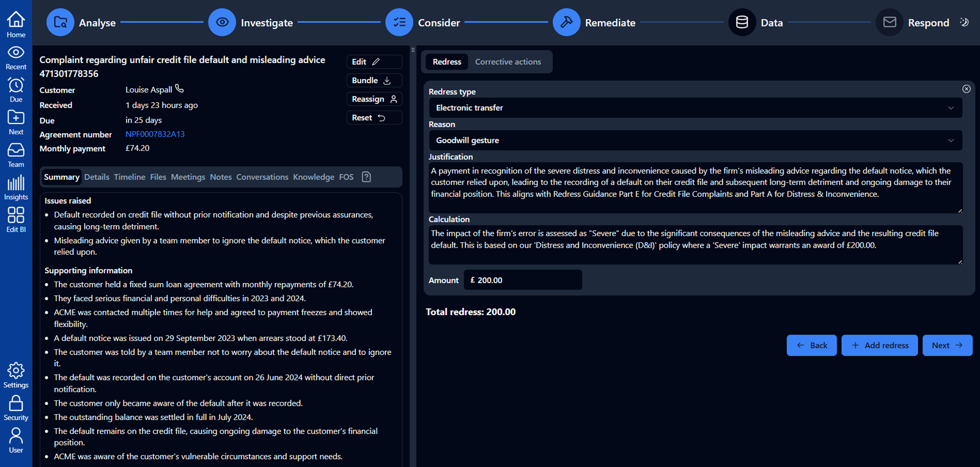
Task: Click inside the Amount input field
Action: (x=522, y=280)
